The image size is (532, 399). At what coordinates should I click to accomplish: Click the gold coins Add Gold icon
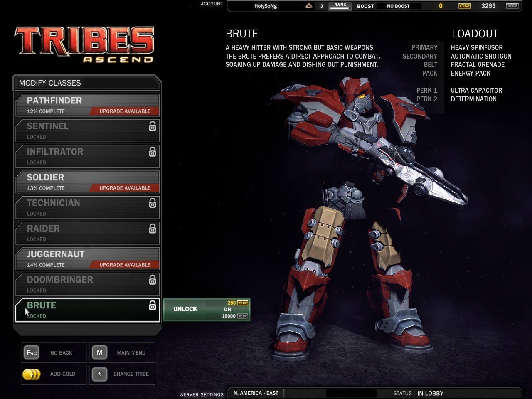[x=31, y=374]
